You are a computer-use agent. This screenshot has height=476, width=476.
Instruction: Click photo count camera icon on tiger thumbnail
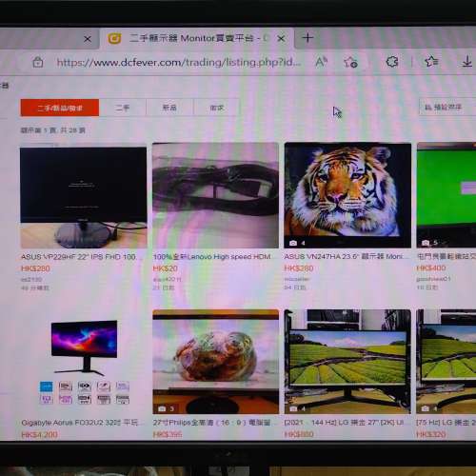[293, 243]
